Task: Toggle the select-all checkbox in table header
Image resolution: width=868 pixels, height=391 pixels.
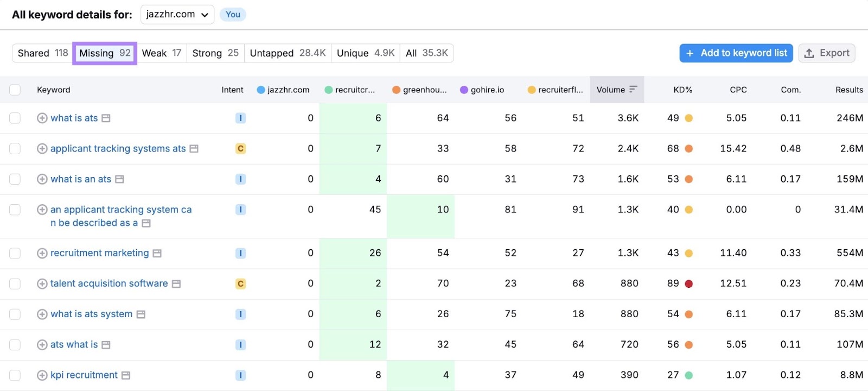Action: point(15,90)
